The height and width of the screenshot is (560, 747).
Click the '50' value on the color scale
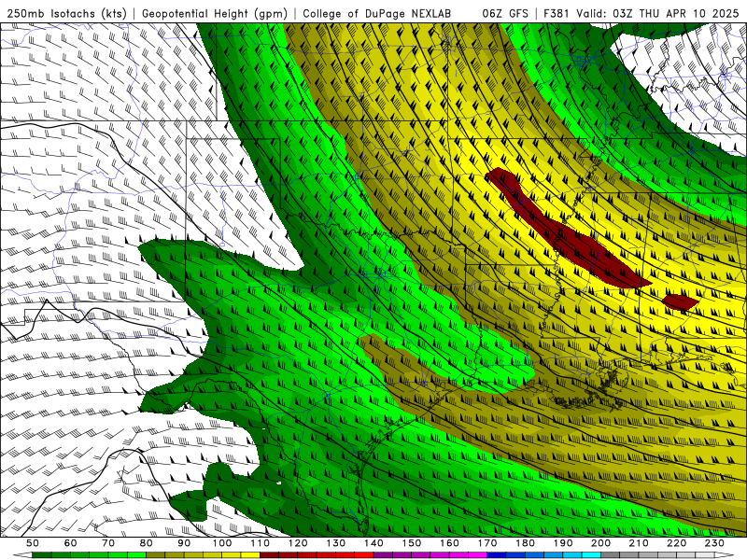(x=33, y=543)
